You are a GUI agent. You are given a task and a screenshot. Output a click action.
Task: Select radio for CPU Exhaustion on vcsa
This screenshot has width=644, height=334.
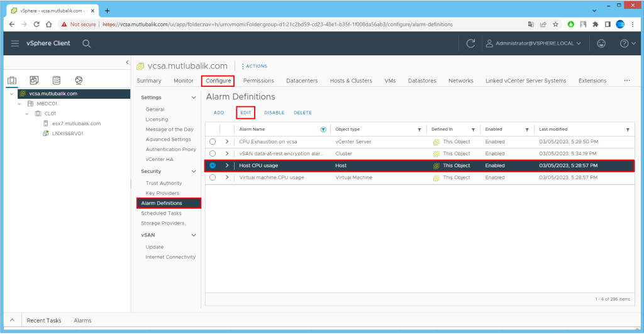tap(213, 142)
